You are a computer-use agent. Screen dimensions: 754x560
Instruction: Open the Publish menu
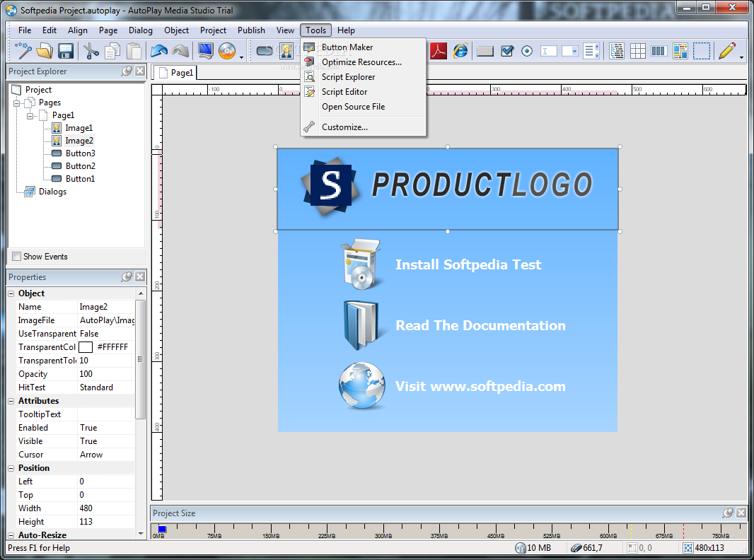(x=251, y=30)
